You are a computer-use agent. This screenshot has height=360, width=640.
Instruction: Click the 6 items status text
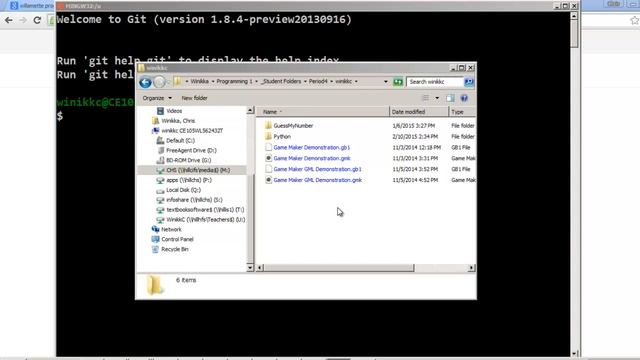(x=186, y=280)
